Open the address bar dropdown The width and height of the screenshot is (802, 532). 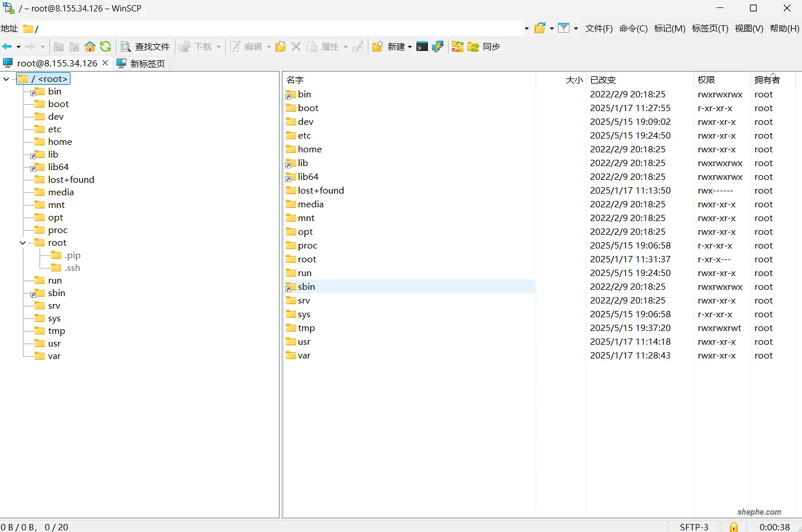pyautogui.click(x=526, y=28)
